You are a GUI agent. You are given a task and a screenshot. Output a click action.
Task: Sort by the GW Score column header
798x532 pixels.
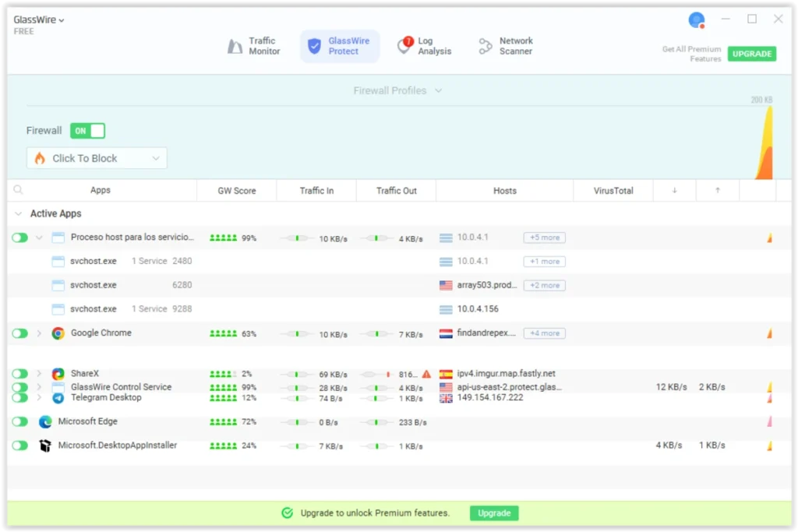(236, 190)
